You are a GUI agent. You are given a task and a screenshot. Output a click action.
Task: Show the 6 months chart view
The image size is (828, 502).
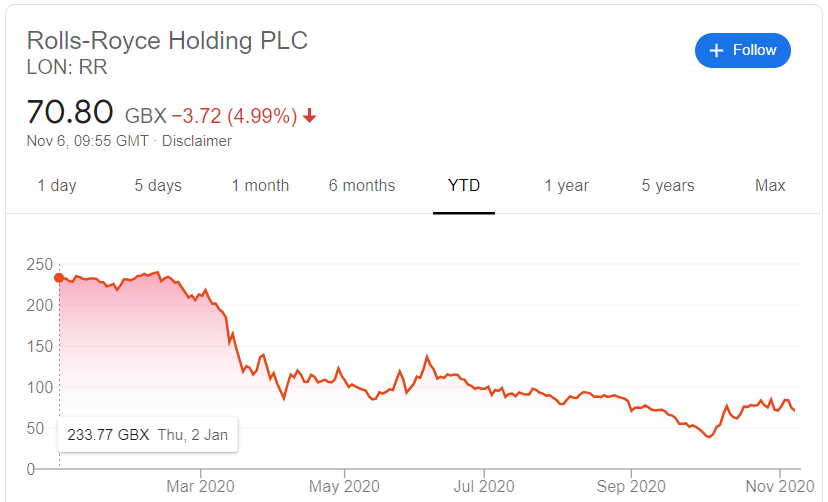362,186
